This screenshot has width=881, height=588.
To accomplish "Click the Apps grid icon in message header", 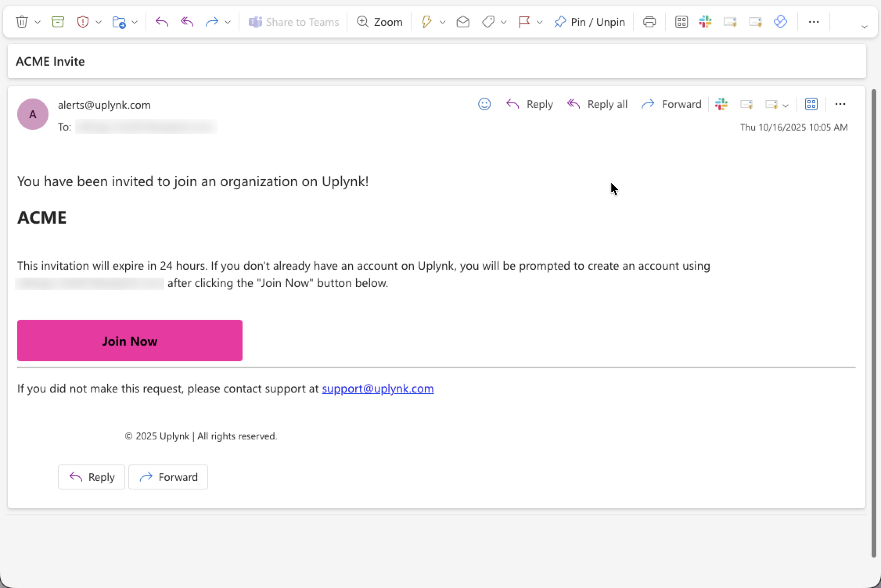I will (x=811, y=104).
